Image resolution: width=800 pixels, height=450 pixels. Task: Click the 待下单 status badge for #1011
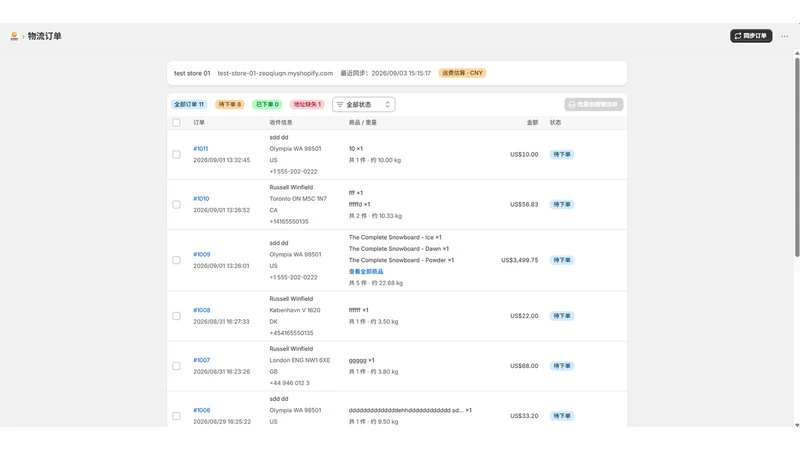click(562, 154)
